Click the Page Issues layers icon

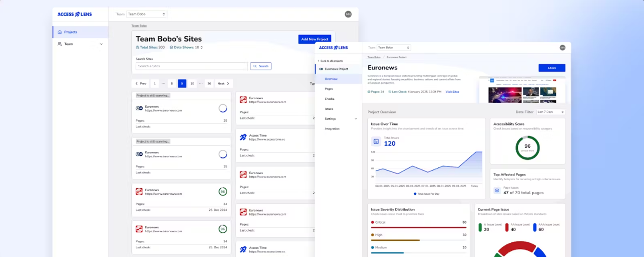498,190
